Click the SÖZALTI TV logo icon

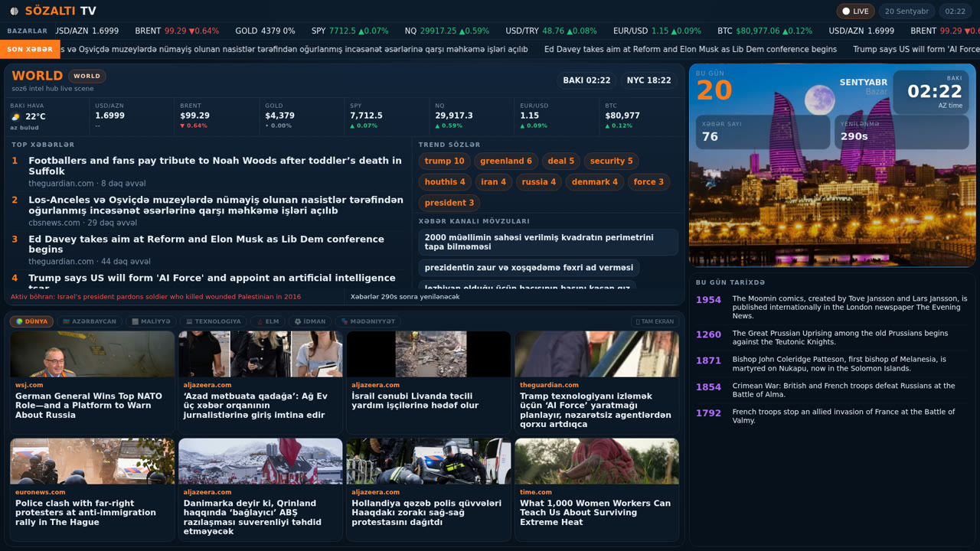coord(14,11)
